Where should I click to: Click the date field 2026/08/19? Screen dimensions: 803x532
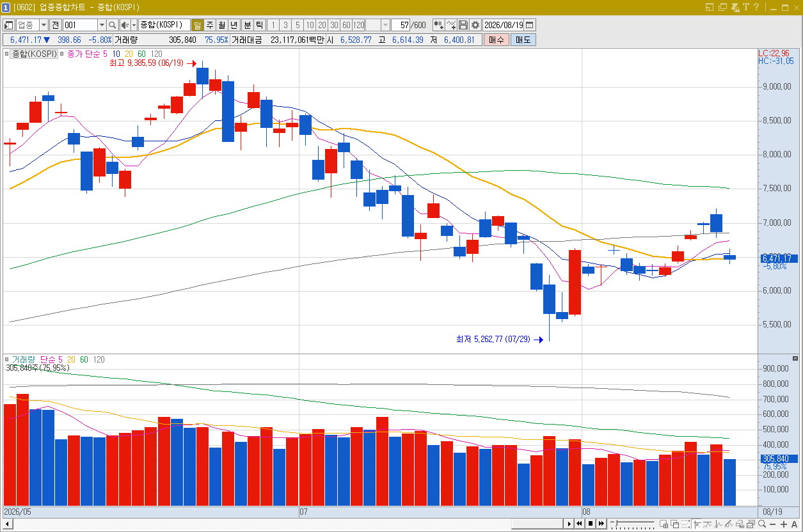[504, 25]
